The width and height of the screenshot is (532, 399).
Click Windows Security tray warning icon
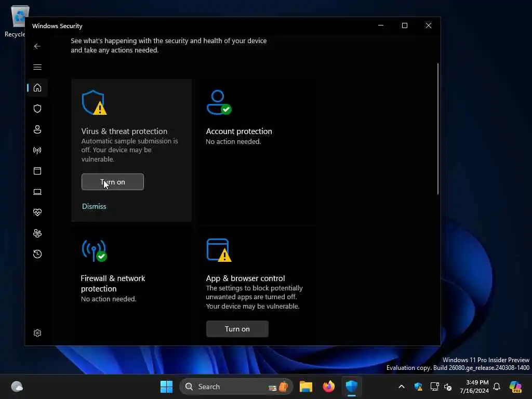[x=418, y=387]
